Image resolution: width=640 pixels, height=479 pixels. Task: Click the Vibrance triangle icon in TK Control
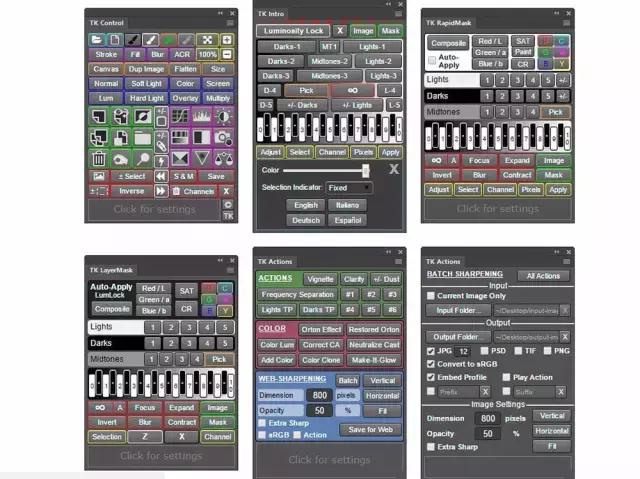[x=202, y=159]
